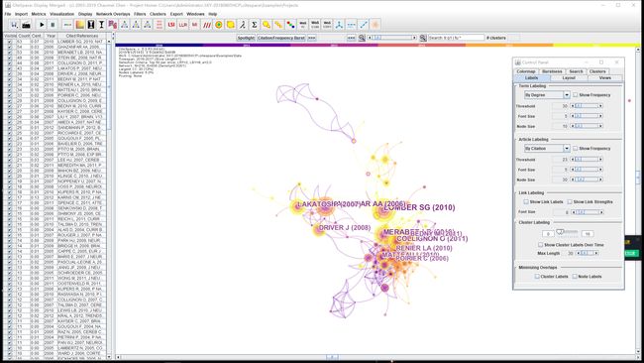Click right arrow of Max Length scroller
The image size is (644, 363).
(x=595, y=253)
